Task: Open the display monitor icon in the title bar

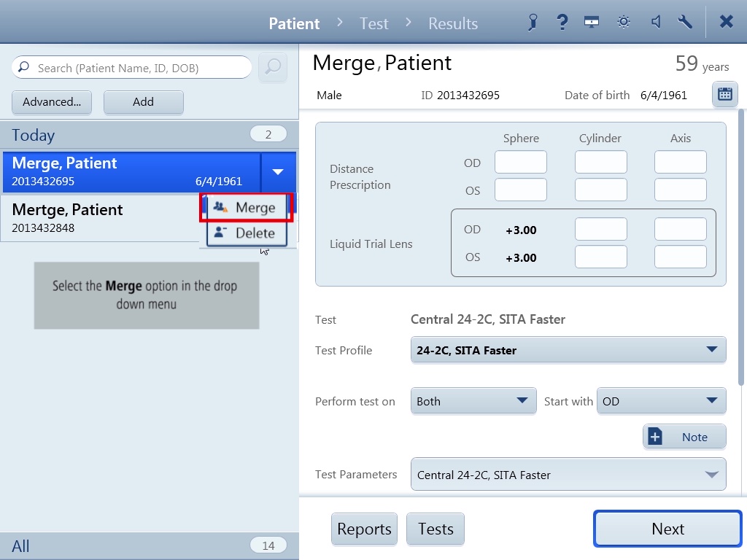Action: [591, 22]
